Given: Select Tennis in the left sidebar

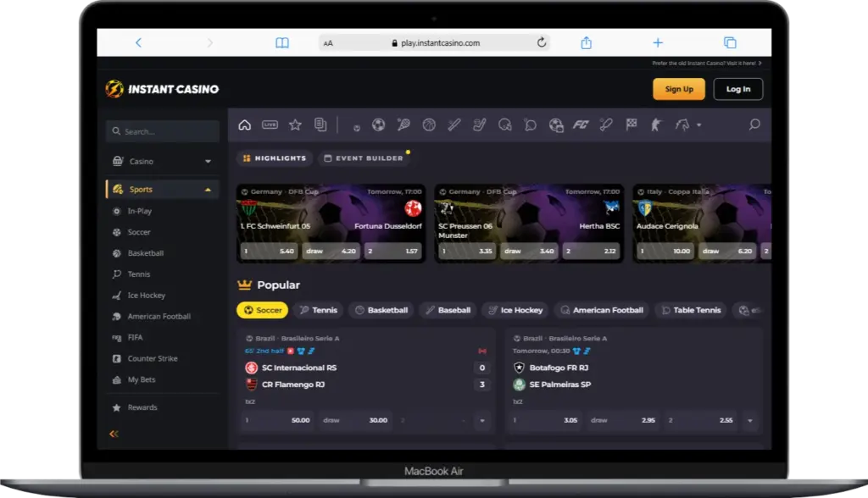Looking at the screenshot, I should coord(139,274).
